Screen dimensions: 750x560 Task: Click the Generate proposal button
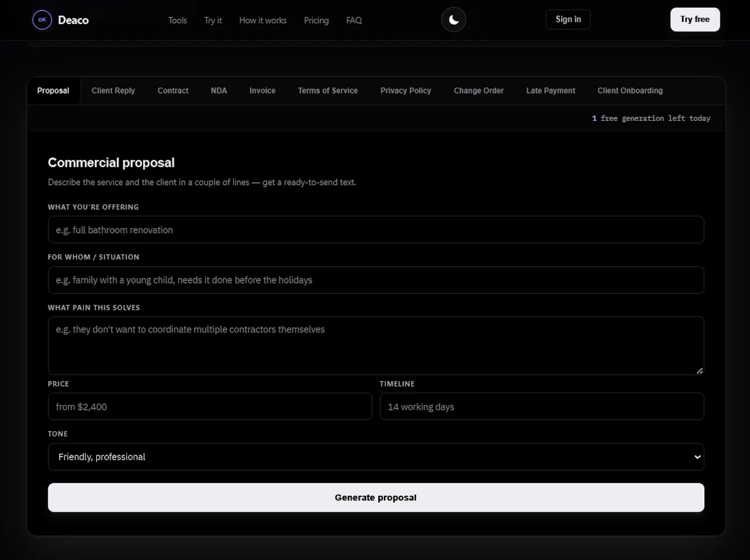[x=376, y=497]
